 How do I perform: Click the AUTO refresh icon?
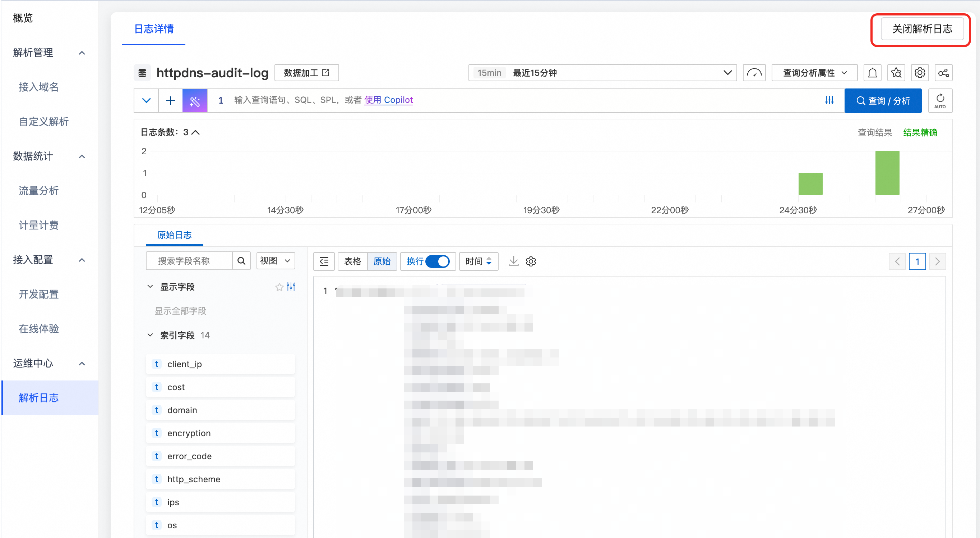click(x=940, y=101)
